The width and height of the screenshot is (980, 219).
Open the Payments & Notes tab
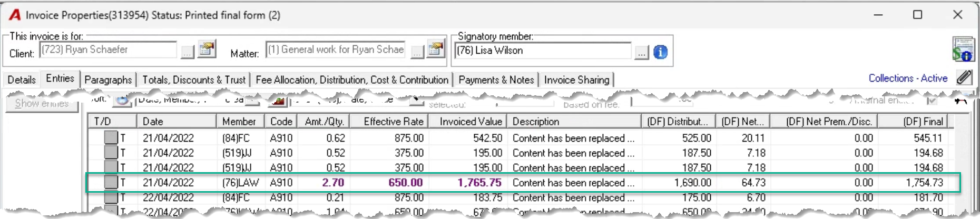coord(496,79)
